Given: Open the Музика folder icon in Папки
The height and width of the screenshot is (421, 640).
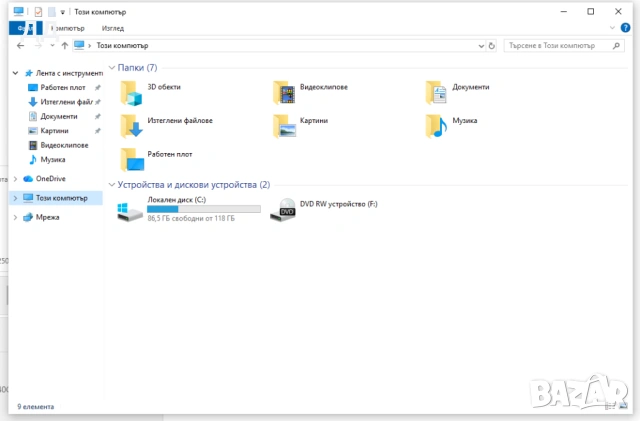Looking at the screenshot, I should 436,126.
